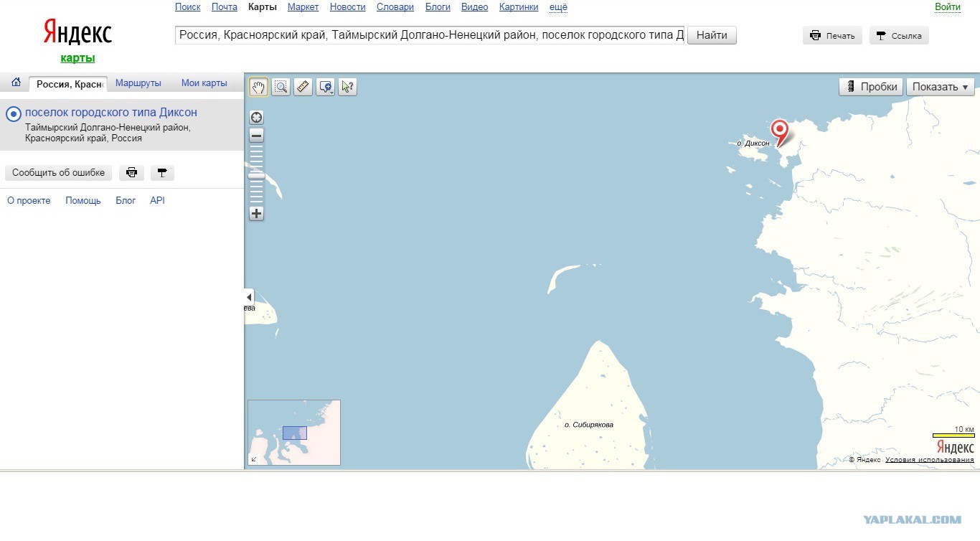Collapse the sidebar with the arrow
The height and width of the screenshot is (541, 980).
coord(249,297)
